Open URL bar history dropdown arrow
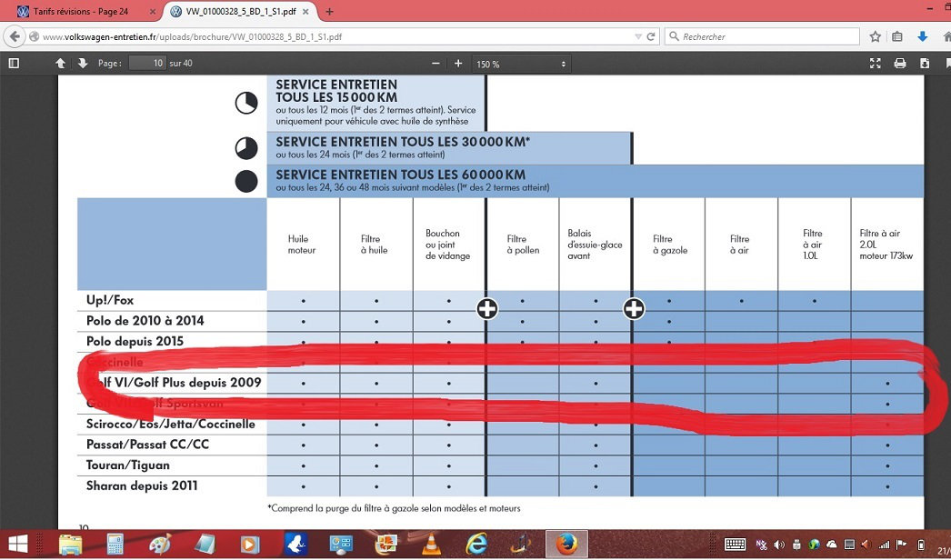This screenshot has height=560, width=951. click(637, 36)
